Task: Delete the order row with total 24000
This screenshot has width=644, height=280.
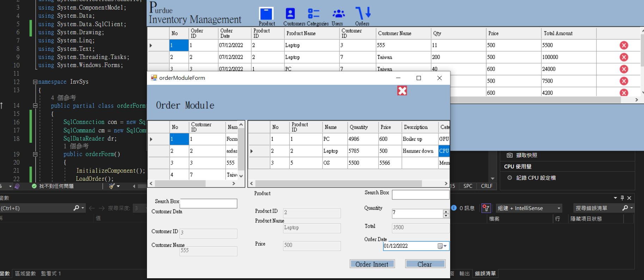Action: pos(624,69)
